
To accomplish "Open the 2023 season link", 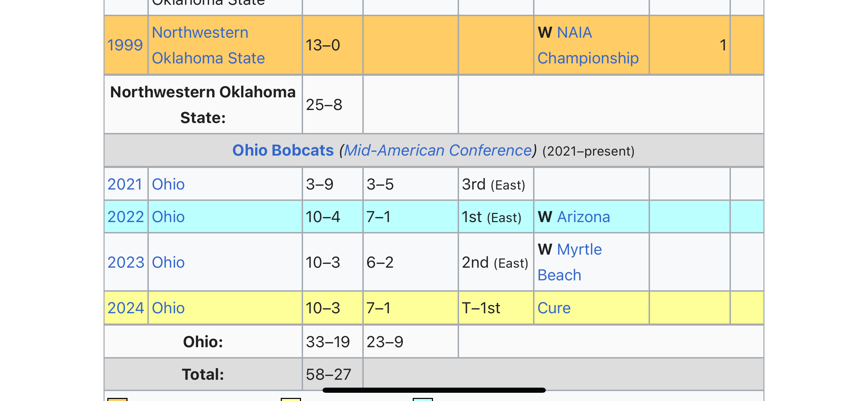I will tap(126, 263).
